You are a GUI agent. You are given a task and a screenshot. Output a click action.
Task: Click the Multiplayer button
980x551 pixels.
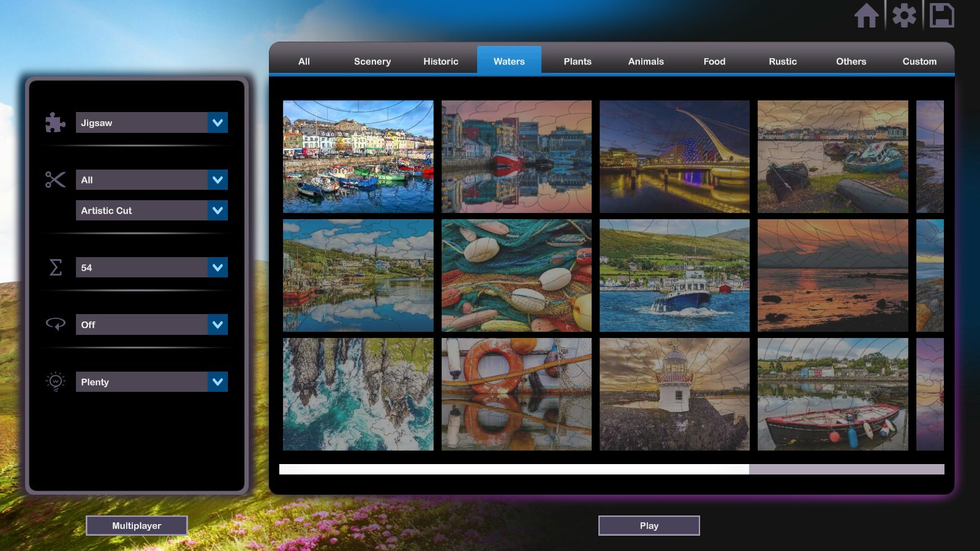(x=137, y=525)
